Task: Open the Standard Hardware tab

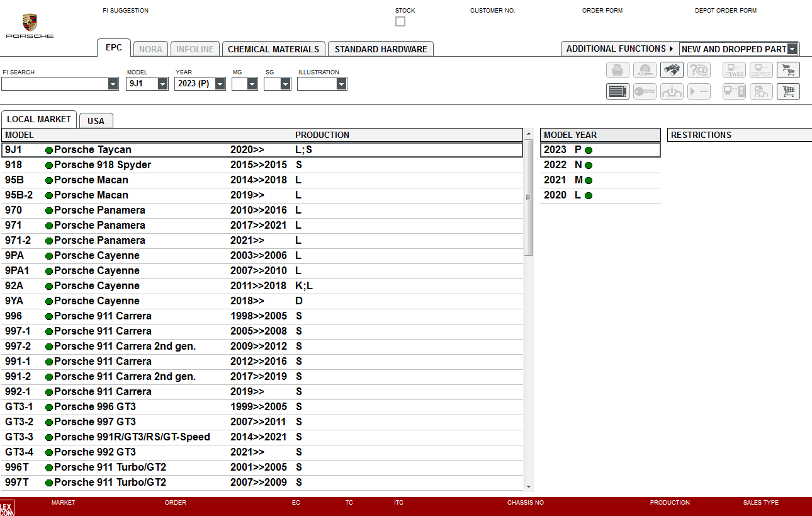Action: point(380,49)
